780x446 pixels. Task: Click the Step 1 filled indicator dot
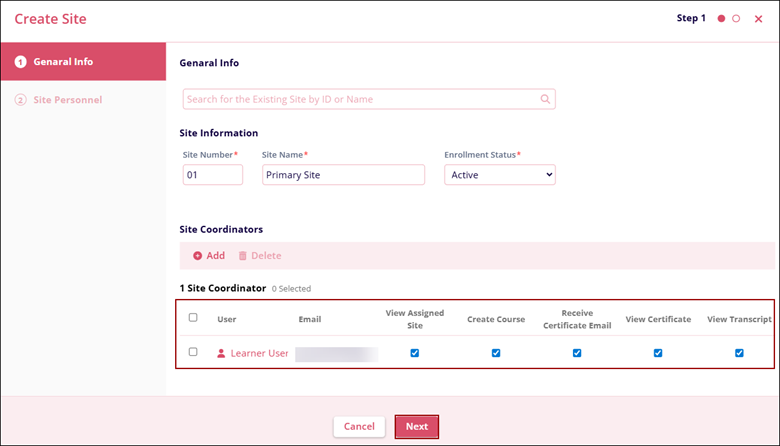[x=721, y=19]
